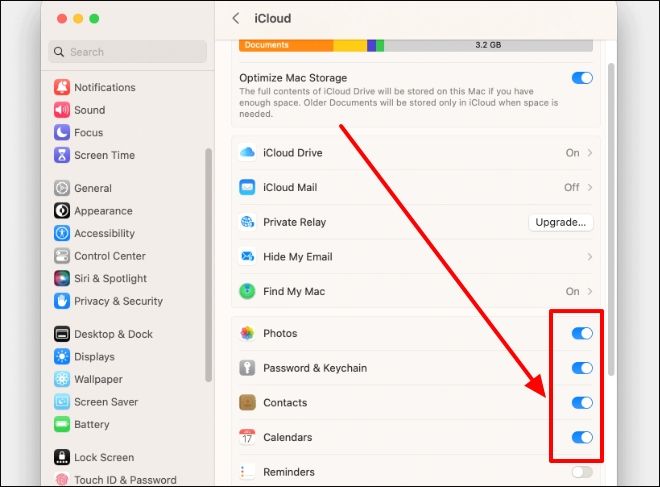This screenshot has height=487, width=660.
Task: Open Privacy & Security hand icon
Action: tap(62, 301)
